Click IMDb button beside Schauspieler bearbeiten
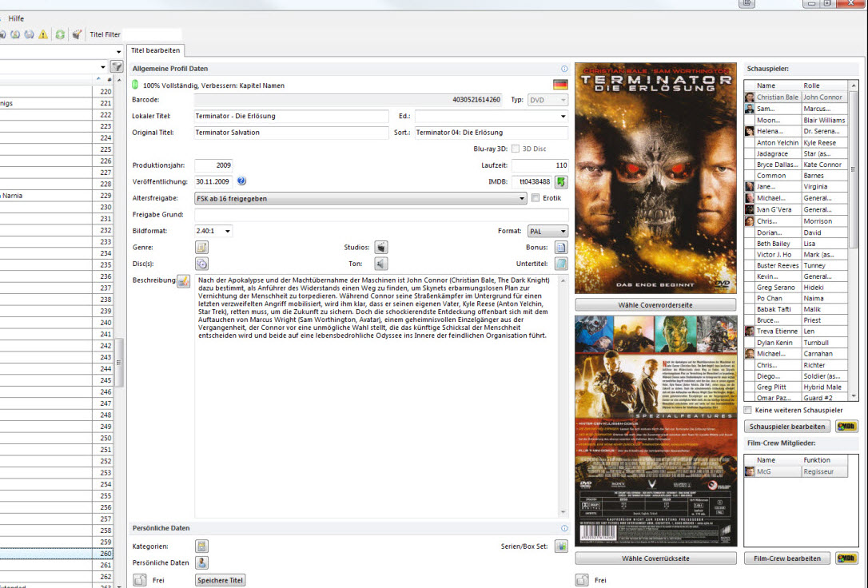This screenshot has height=588, width=868. point(846,427)
